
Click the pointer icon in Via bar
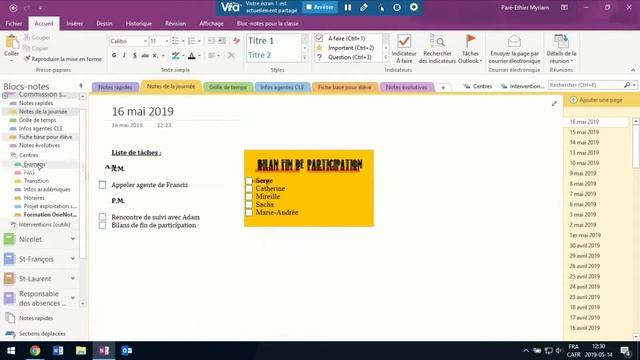tap(381, 7)
